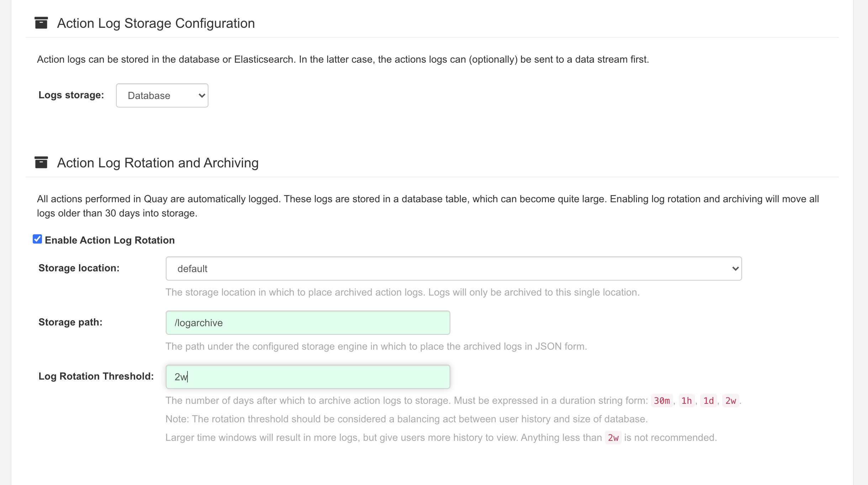Screen dimensions: 868x485
Task: Click the 1h duration example code
Action: [x=686, y=401]
